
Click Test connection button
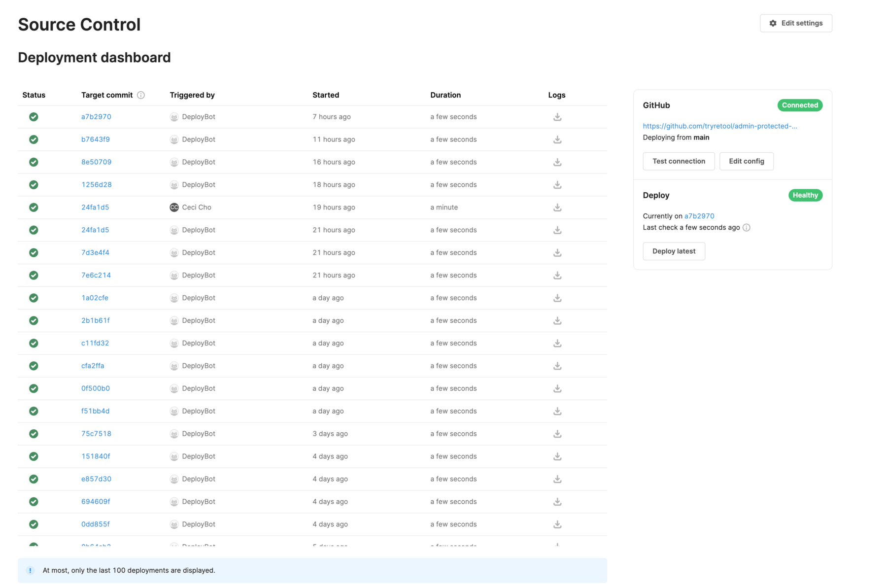[679, 161]
